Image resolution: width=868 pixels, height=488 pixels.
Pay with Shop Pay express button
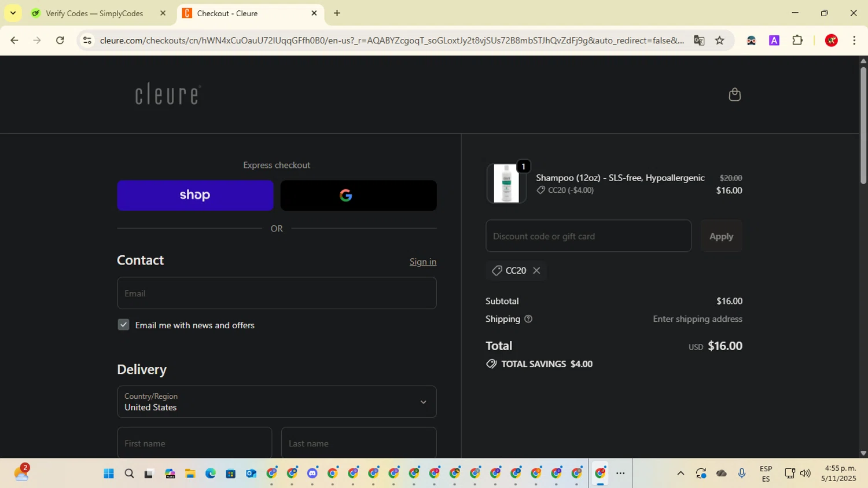click(x=195, y=195)
